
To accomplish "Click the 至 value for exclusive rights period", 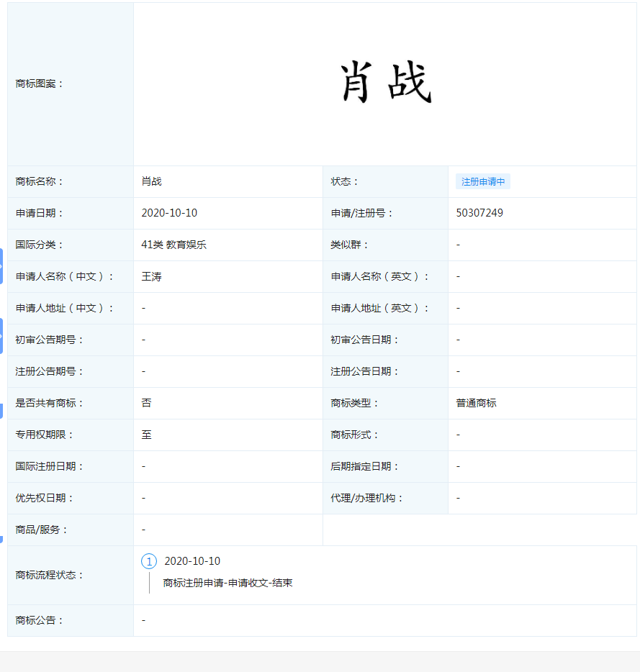I will [146, 435].
